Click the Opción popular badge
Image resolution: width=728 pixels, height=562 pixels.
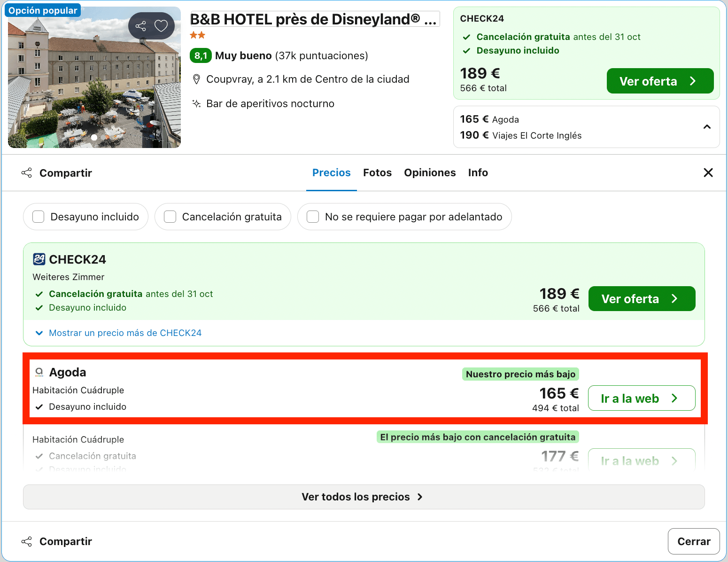click(x=43, y=10)
